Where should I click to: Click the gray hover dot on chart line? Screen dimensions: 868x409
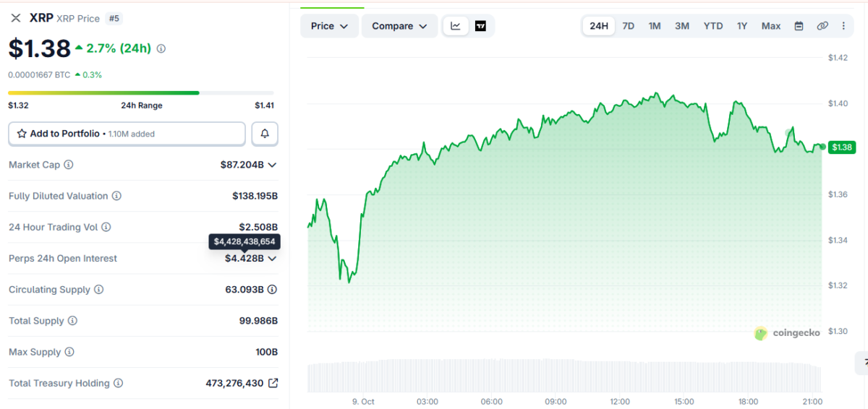[788, 133]
